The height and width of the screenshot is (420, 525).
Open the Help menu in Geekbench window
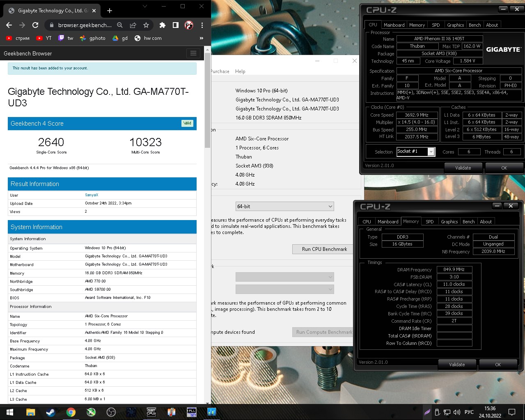[240, 71]
